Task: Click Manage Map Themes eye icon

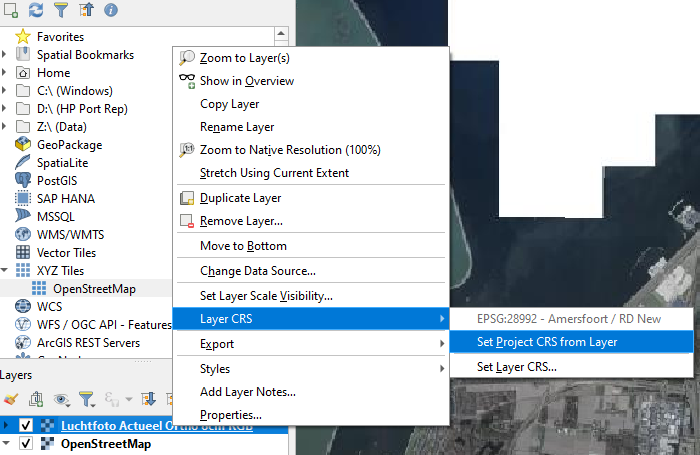Action: tap(62, 399)
